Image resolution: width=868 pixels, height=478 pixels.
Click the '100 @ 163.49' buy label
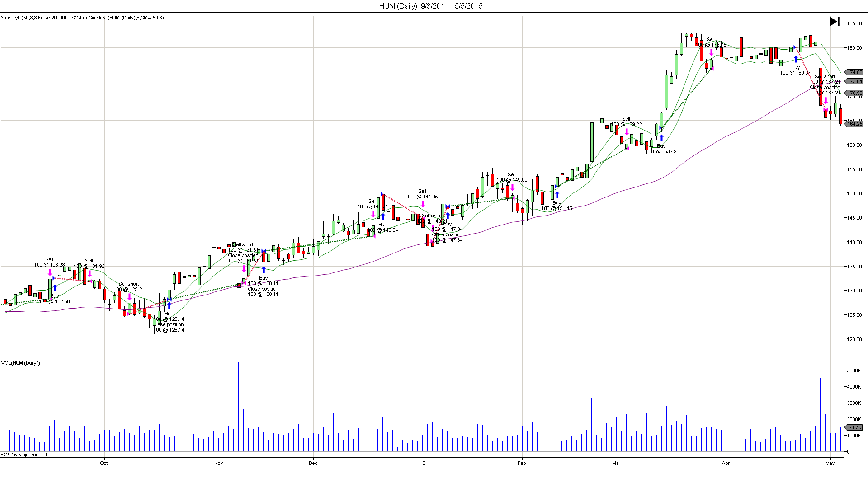pyautogui.click(x=661, y=151)
